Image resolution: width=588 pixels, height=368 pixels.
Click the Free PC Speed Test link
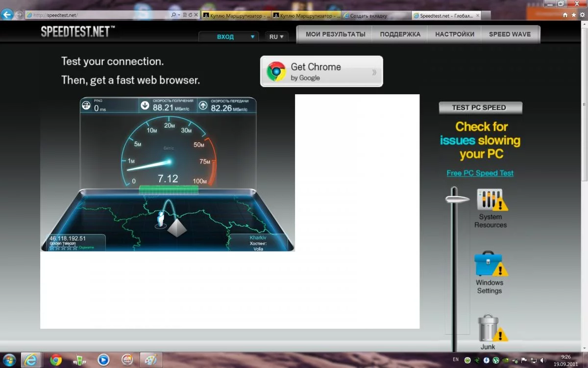[480, 173]
